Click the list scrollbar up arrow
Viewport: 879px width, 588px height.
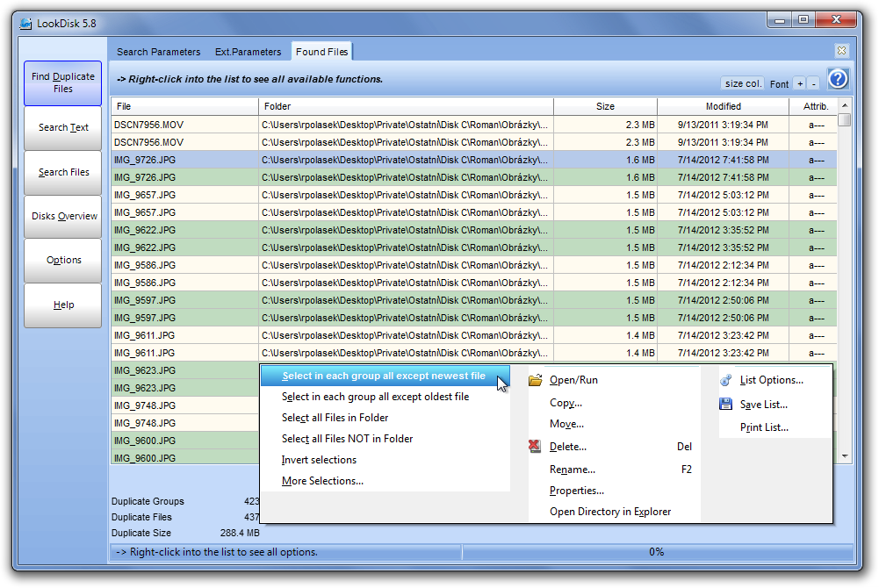[845, 105]
